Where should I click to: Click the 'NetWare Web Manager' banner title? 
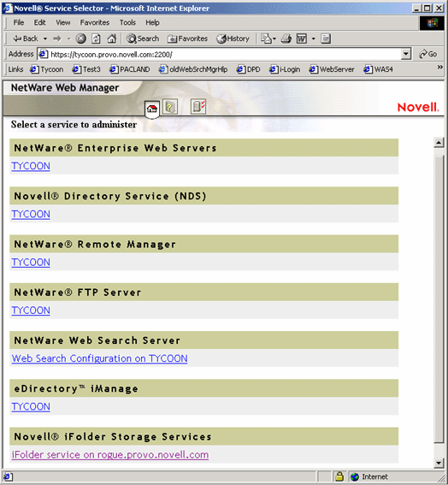click(65, 88)
